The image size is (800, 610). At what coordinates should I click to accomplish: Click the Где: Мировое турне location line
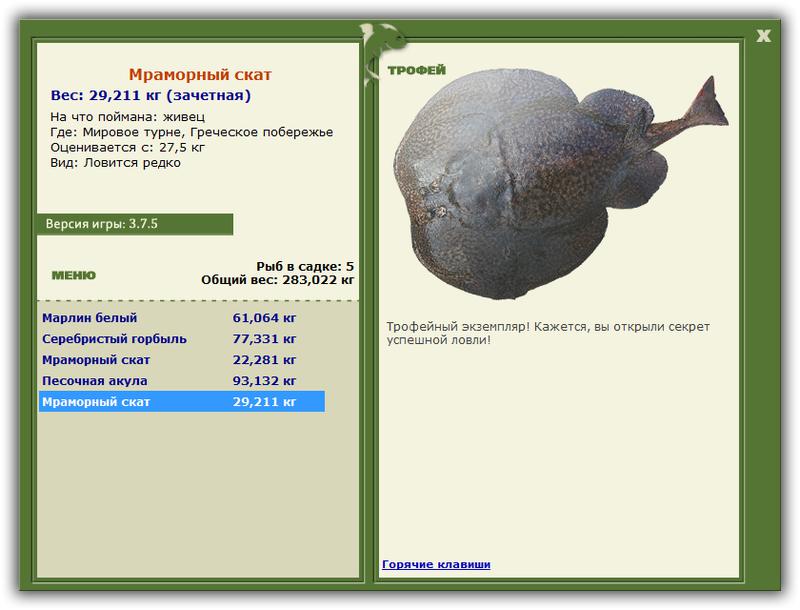[191, 132]
